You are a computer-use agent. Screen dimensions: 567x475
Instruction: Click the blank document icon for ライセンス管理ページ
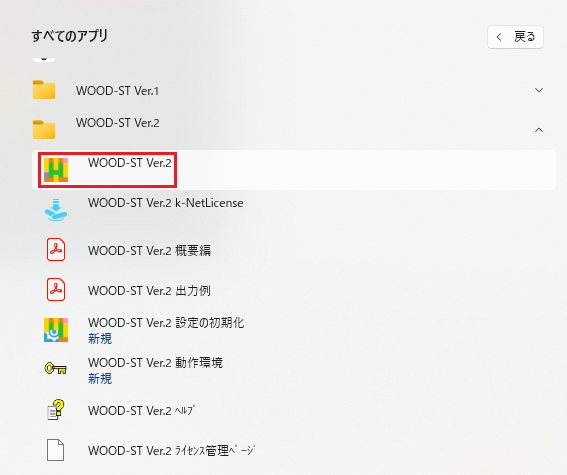tap(56, 450)
